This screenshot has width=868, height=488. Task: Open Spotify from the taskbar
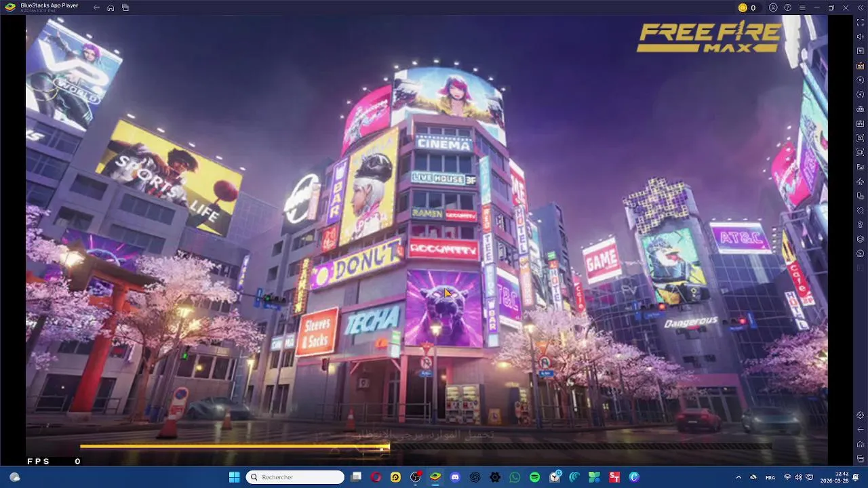534,477
